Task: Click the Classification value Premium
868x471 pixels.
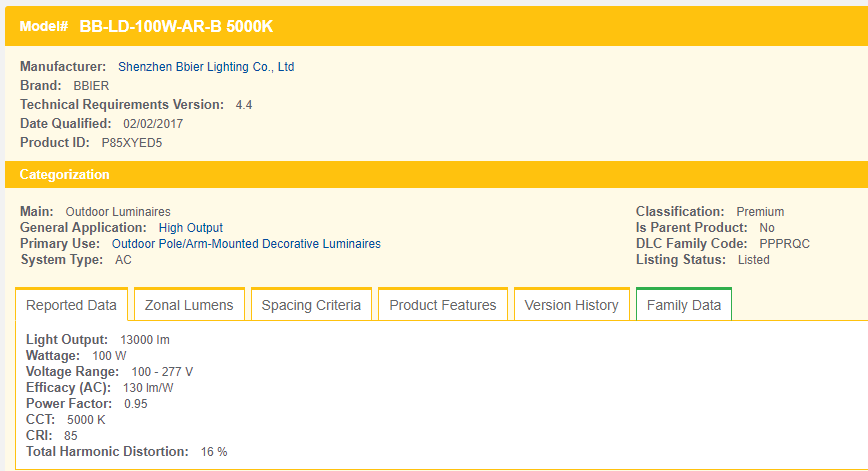Action: tap(760, 212)
